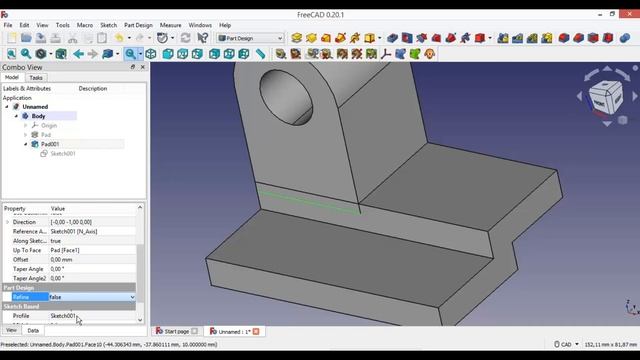Click the blue Shape Binder icon
640x360 pixels.
coord(400,54)
